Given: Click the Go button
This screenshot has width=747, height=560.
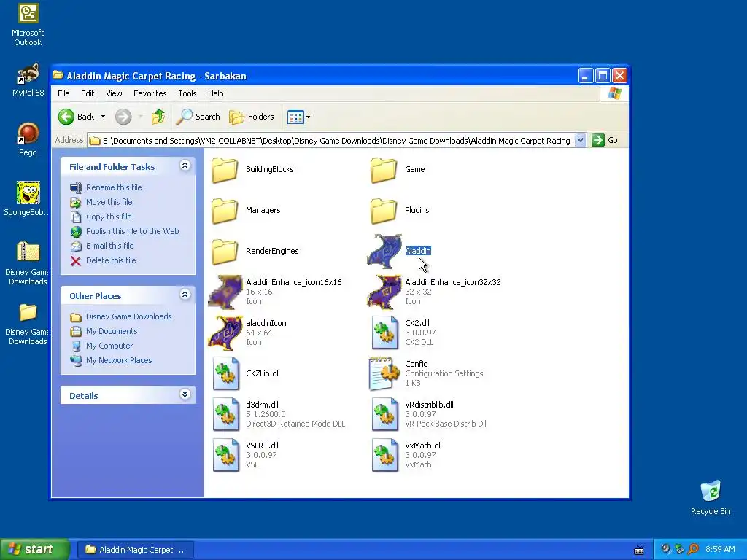Looking at the screenshot, I should (x=605, y=141).
